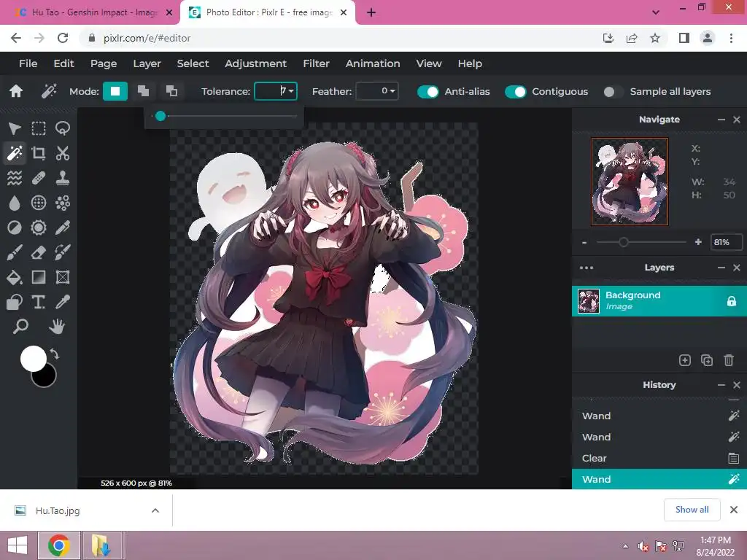Set wand mode to Subtract from selection
Viewport: 747px width, 560px height.
click(x=171, y=91)
